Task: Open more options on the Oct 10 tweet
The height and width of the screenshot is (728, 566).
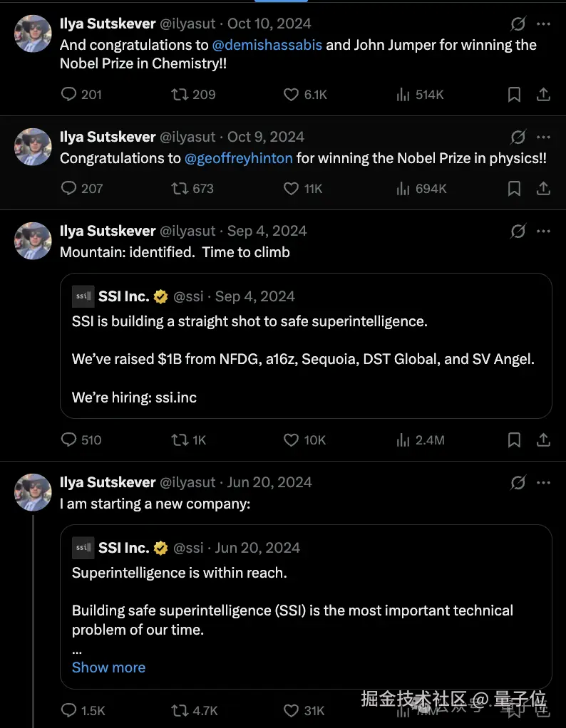Action: coord(543,24)
